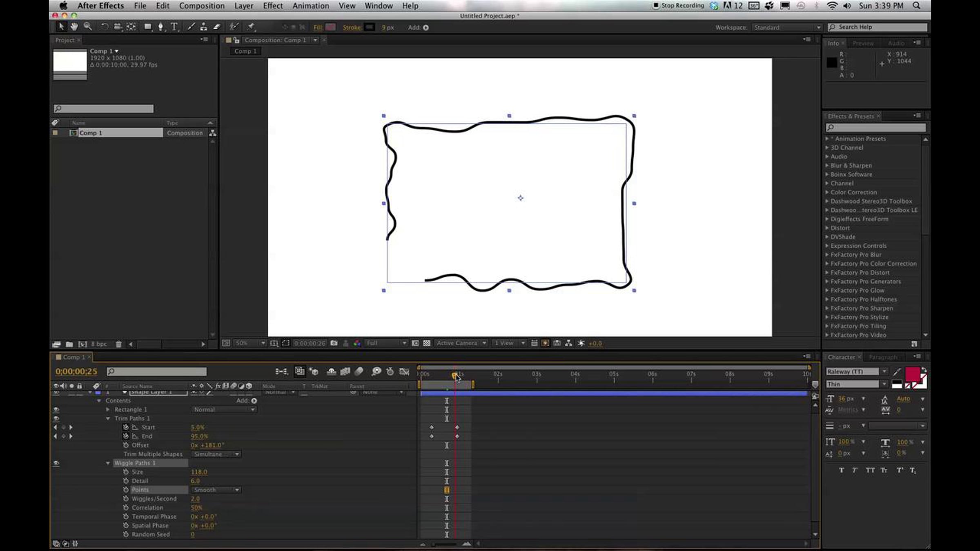980x551 pixels.
Task: Open the Active Camera dropdown
Action: coord(461,343)
